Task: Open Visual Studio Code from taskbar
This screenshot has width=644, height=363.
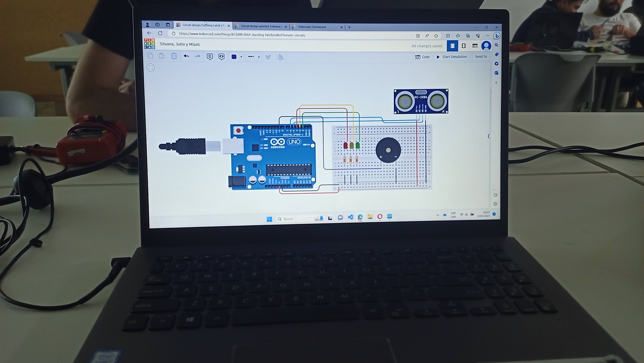Action: pyautogui.click(x=350, y=217)
